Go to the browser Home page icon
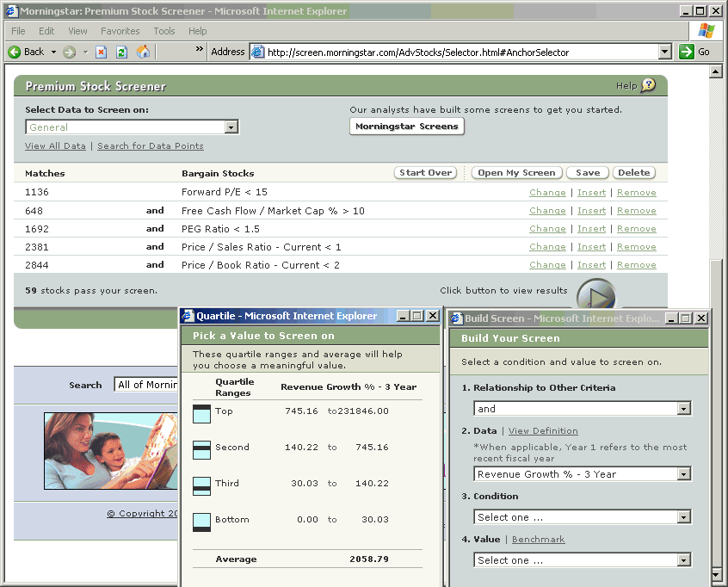 [143, 52]
